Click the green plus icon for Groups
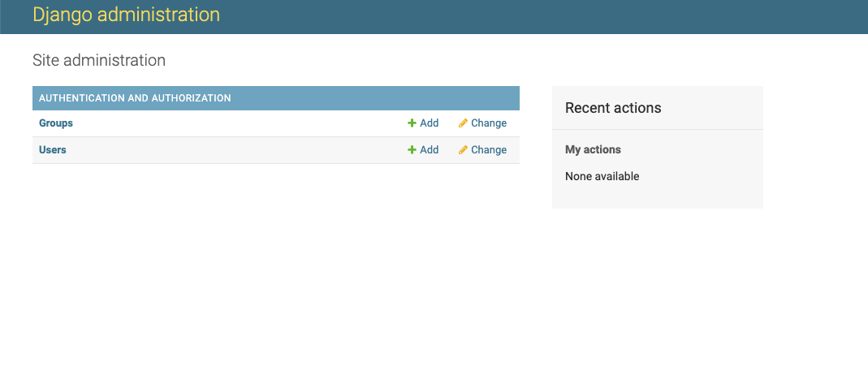Viewport: 868px width, 392px height. click(412, 123)
